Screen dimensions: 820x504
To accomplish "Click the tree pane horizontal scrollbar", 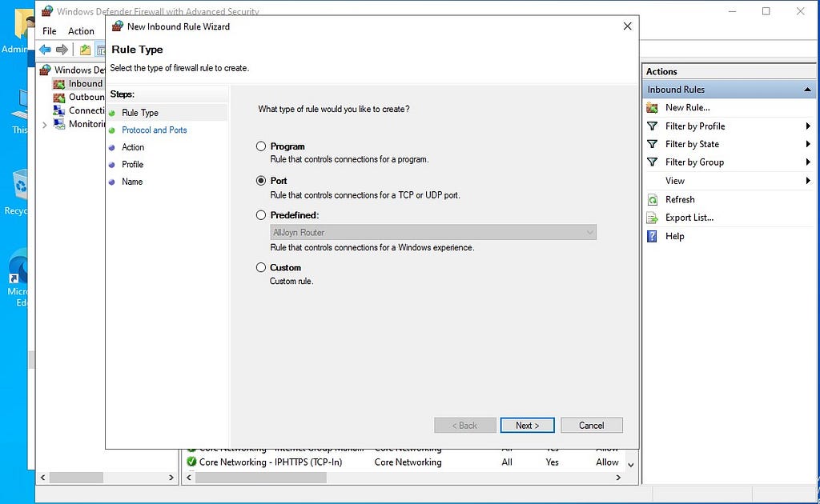I will click(76, 478).
